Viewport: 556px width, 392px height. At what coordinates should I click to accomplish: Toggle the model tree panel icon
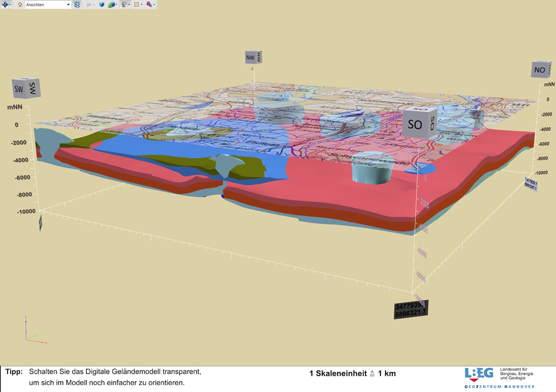click(x=77, y=4)
